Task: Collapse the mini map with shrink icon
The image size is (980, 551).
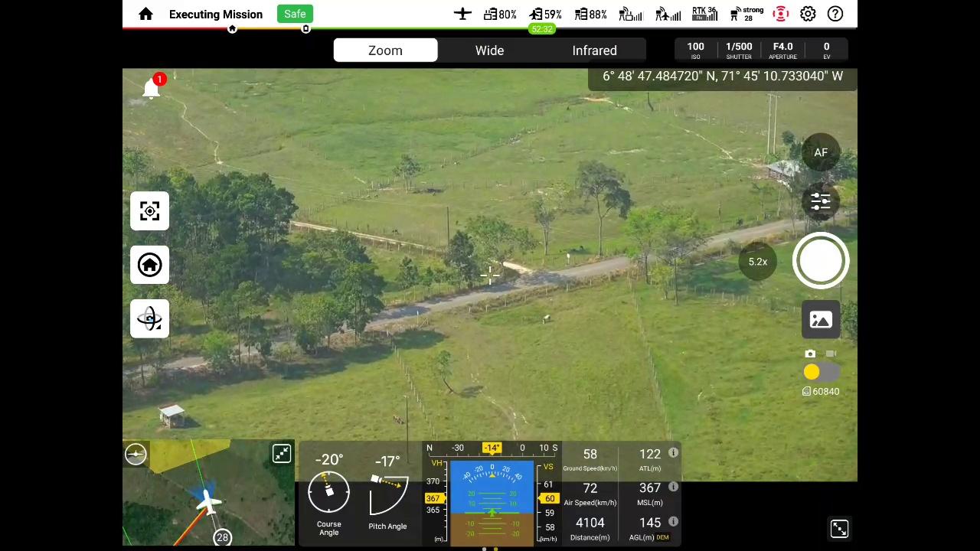Action: (x=282, y=454)
